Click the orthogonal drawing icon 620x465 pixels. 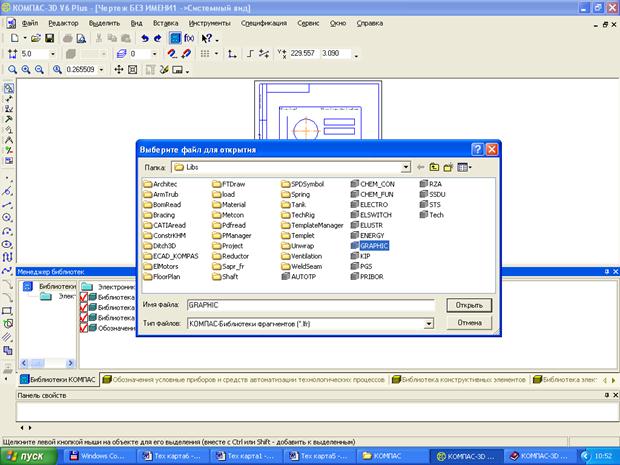pyautogui.click(x=250, y=54)
